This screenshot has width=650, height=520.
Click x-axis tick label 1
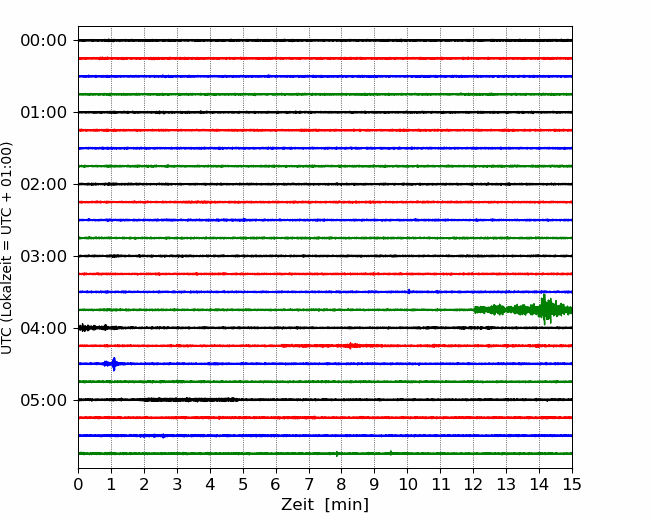pyautogui.click(x=111, y=484)
